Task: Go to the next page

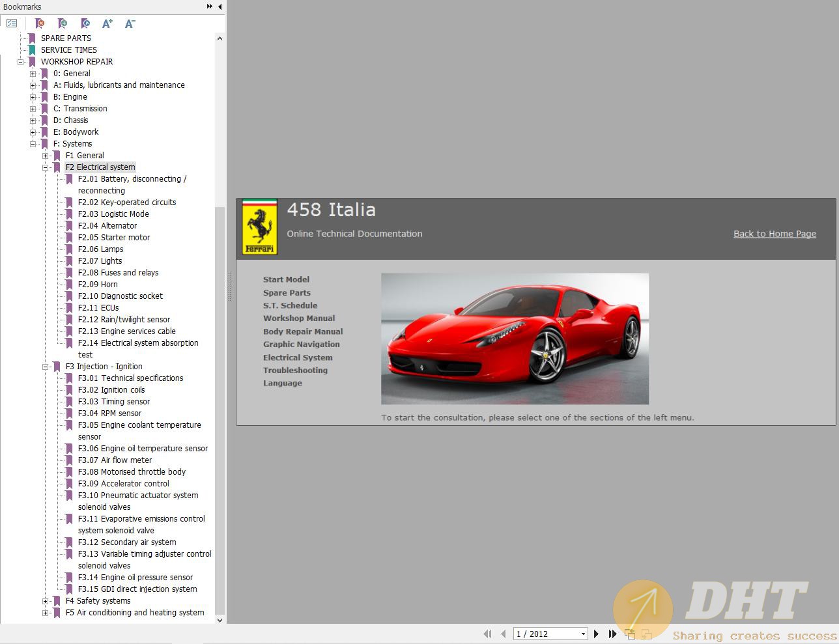Action: pyautogui.click(x=596, y=634)
